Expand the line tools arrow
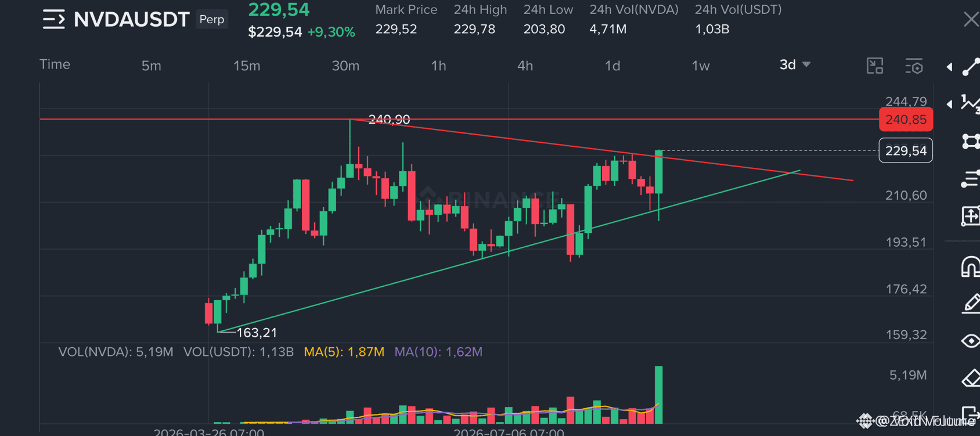This screenshot has height=436, width=980. [x=949, y=67]
